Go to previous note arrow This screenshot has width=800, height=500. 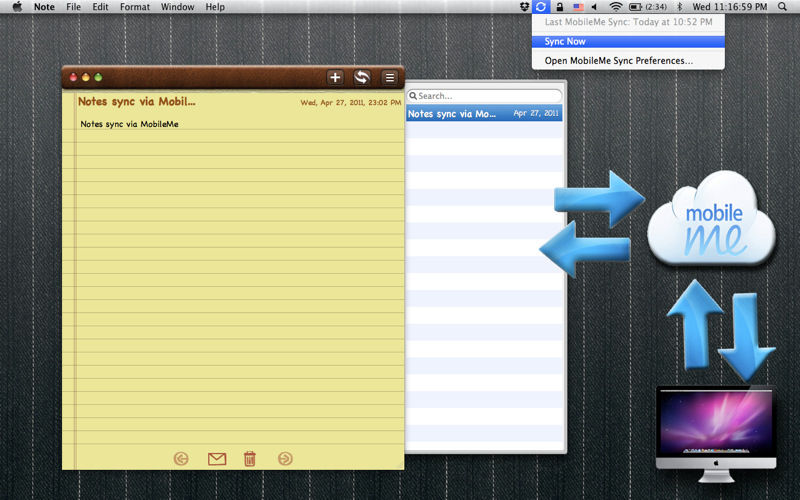tap(181, 459)
